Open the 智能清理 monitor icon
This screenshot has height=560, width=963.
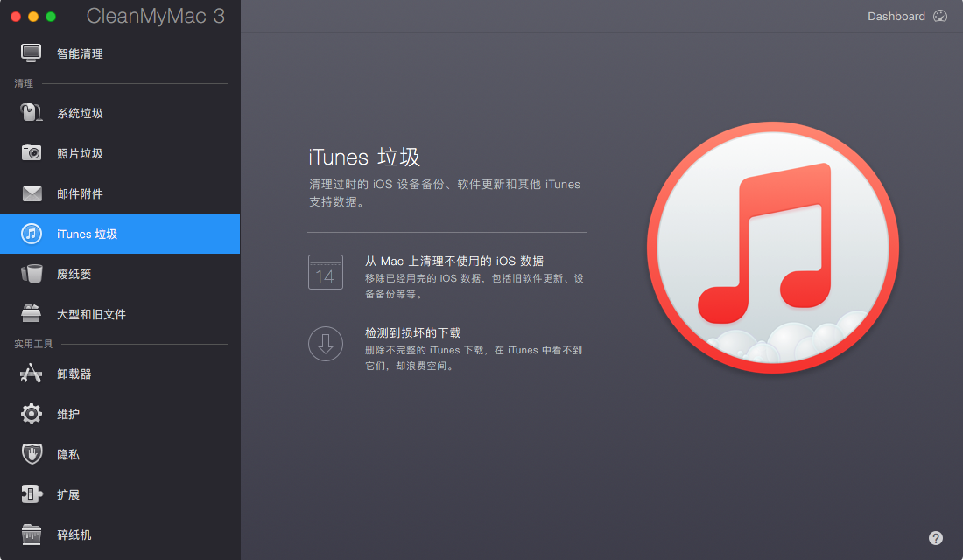[x=31, y=53]
